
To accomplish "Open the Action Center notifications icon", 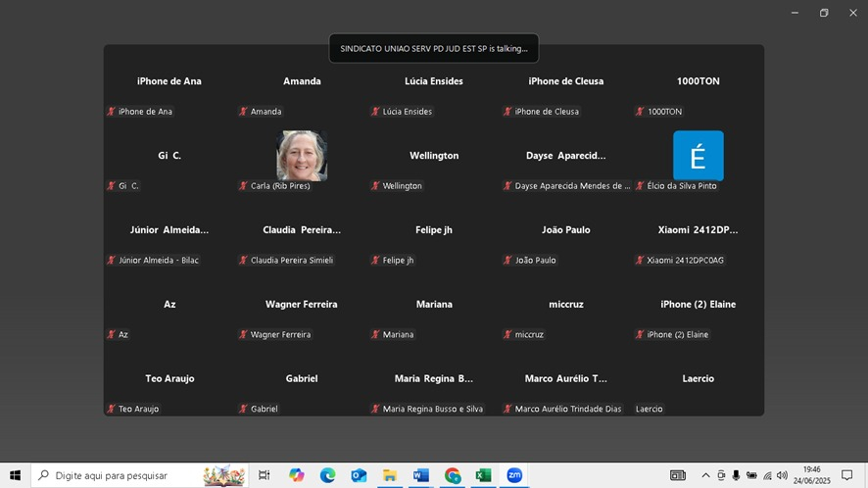I will [847, 475].
